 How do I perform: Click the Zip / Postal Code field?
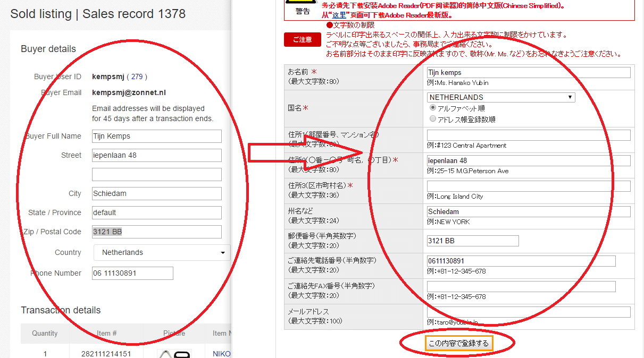(x=157, y=232)
